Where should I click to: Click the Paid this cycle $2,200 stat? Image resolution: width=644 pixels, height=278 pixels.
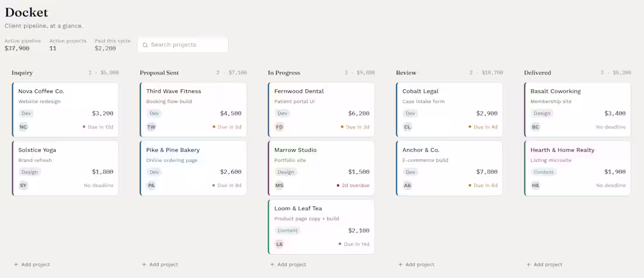point(112,45)
